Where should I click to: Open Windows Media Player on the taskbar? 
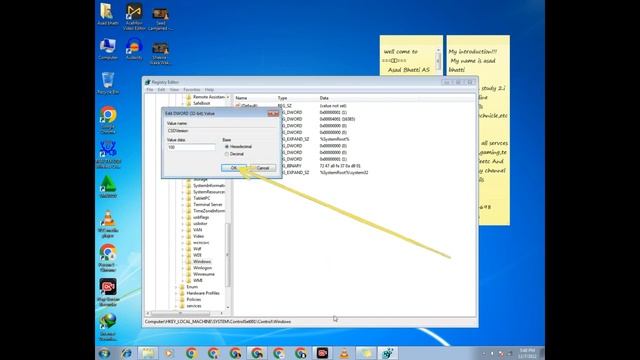click(169, 353)
